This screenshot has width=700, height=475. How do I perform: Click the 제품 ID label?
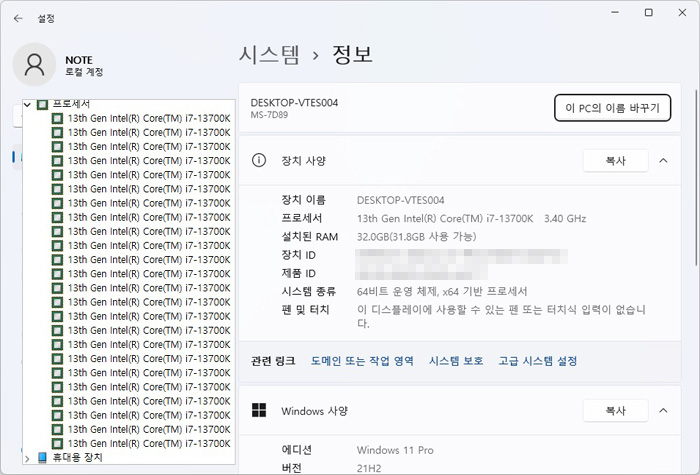(299, 273)
